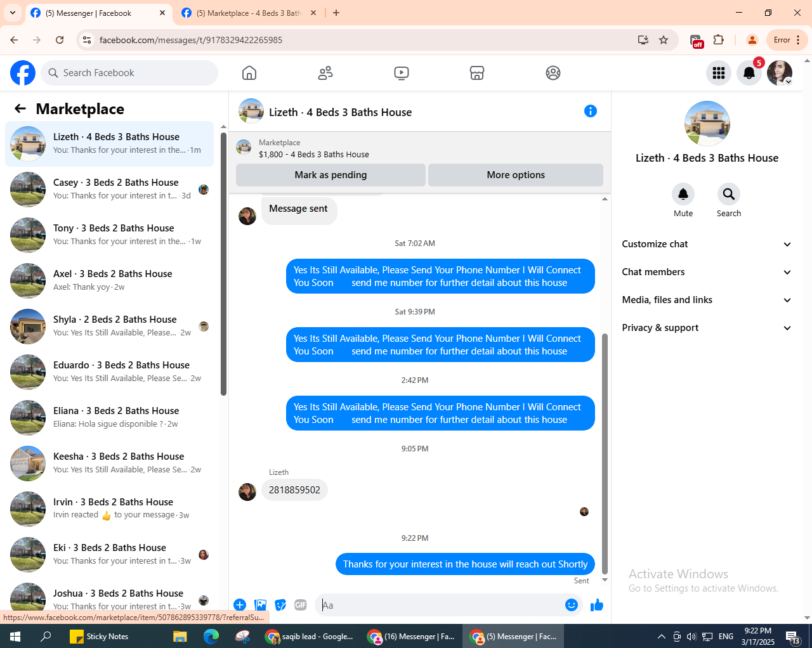Open the account profile picture menu
The image size is (812, 648).
click(780, 73)
